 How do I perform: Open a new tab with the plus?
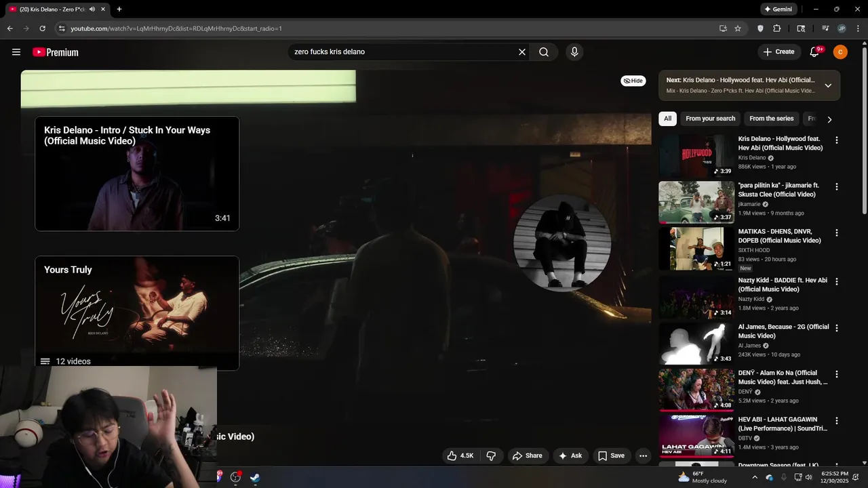point(119,9)
